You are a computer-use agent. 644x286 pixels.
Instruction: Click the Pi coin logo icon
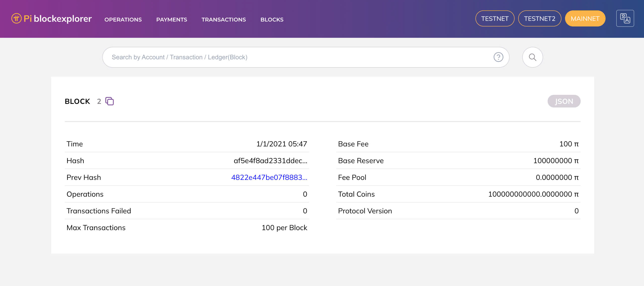click(16, 19)
